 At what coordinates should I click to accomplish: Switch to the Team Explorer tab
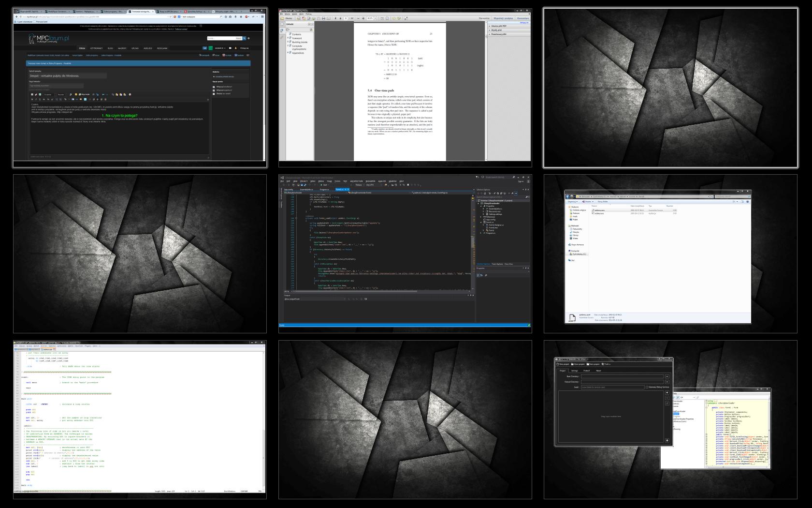point(496,264)
